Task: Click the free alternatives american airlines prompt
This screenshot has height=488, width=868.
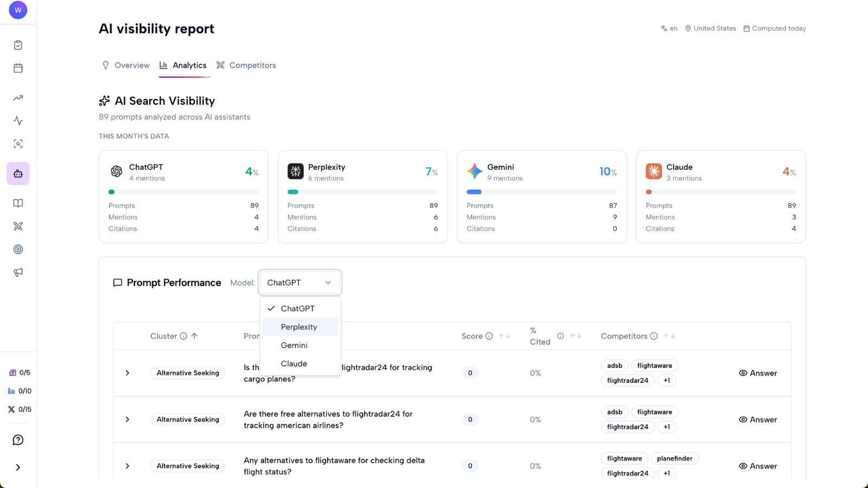Action: [x=328, y=420]
